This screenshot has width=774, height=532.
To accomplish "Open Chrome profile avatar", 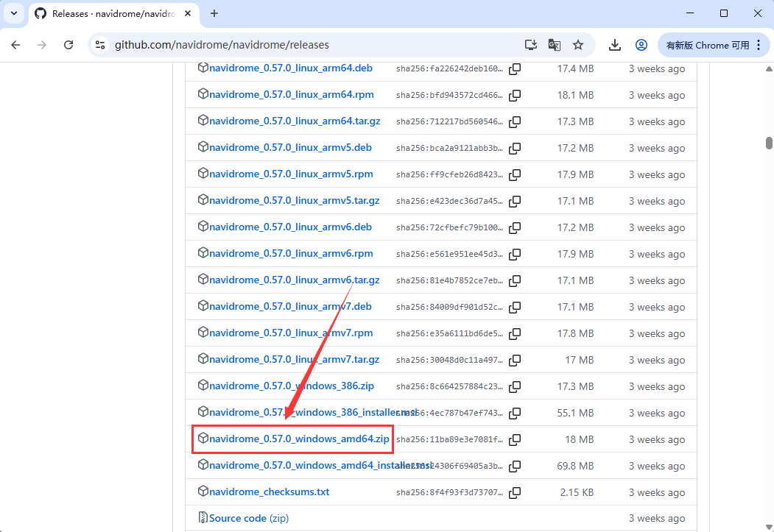I will pos(641,46).
